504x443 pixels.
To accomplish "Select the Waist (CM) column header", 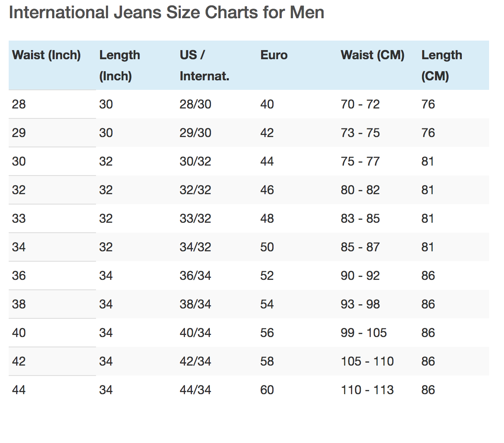I will [372, 55].
